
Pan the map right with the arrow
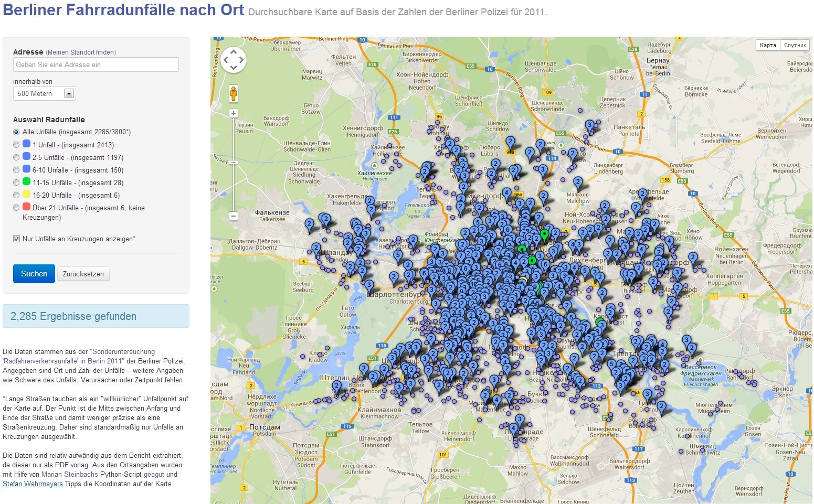click(241, 59)
